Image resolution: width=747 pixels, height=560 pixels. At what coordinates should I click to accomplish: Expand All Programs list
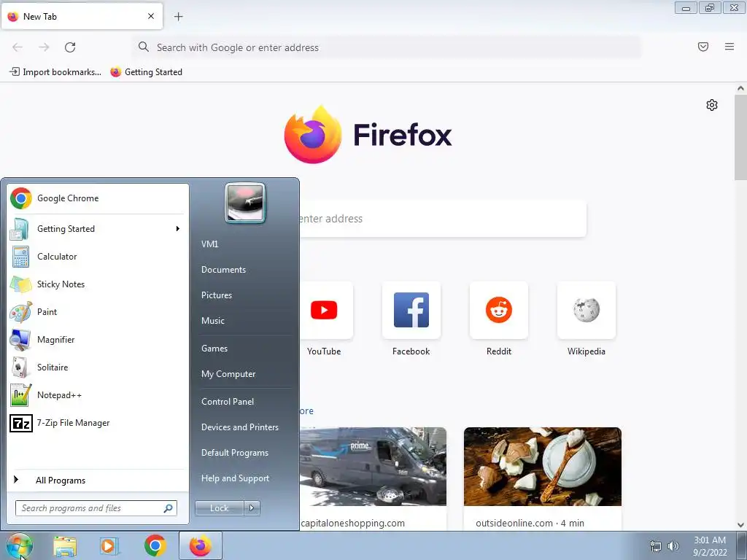(98, 480)
